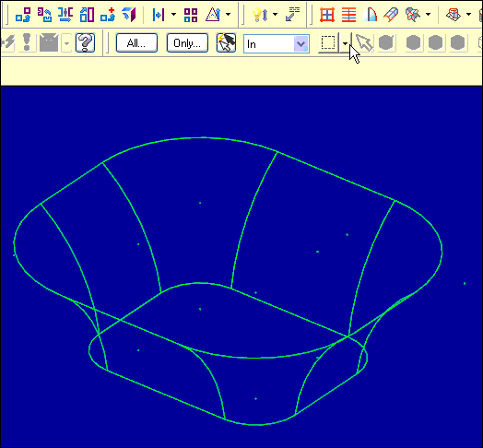Click the grayed dropdown arrow beside the box icon
Image resolution: width=483 pixels, height=448 pixels.
tap(66, 43)
